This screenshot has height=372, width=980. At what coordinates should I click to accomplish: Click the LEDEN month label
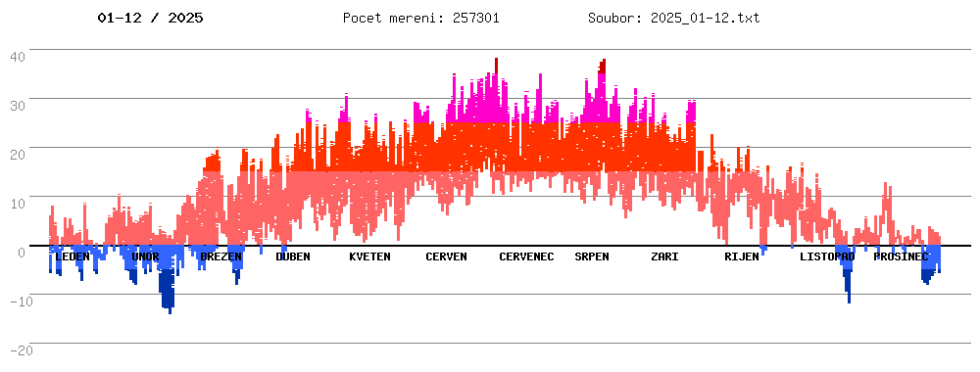coord(73,256)
